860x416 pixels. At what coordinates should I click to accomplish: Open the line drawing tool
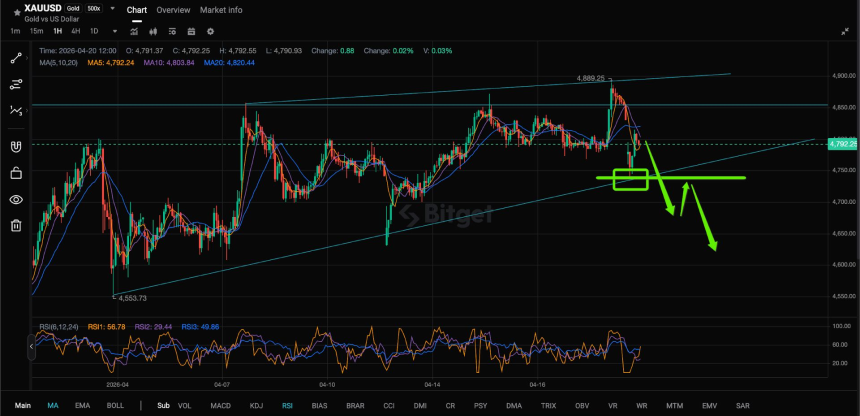pos(16,59)
